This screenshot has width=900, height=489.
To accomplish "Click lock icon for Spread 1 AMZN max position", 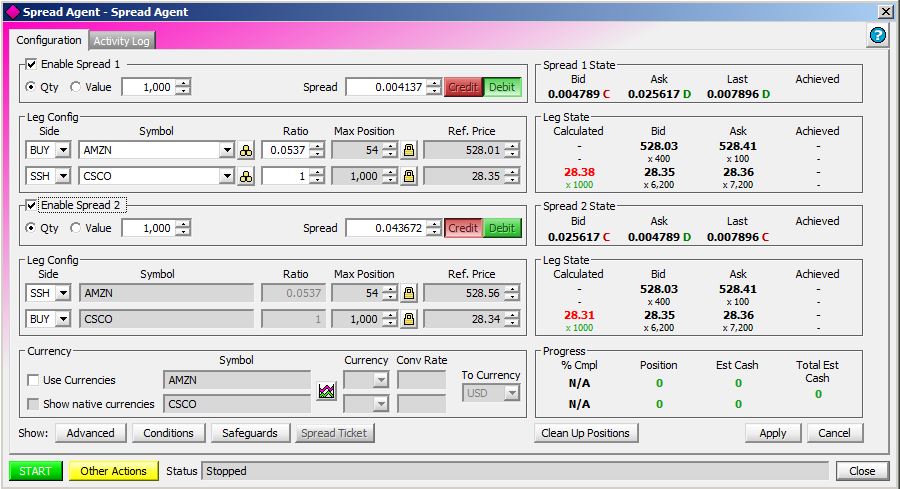I will 408,150.
